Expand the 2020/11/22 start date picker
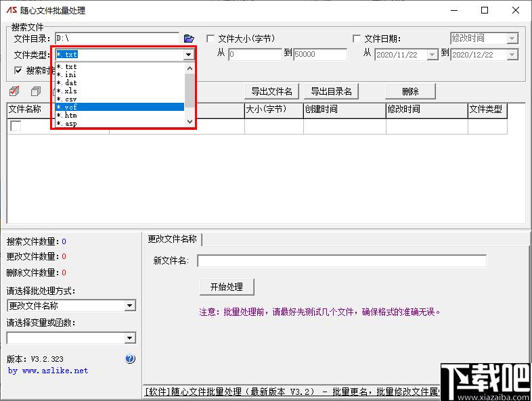The width and height of the screenshot is (532, 401). 432,55
